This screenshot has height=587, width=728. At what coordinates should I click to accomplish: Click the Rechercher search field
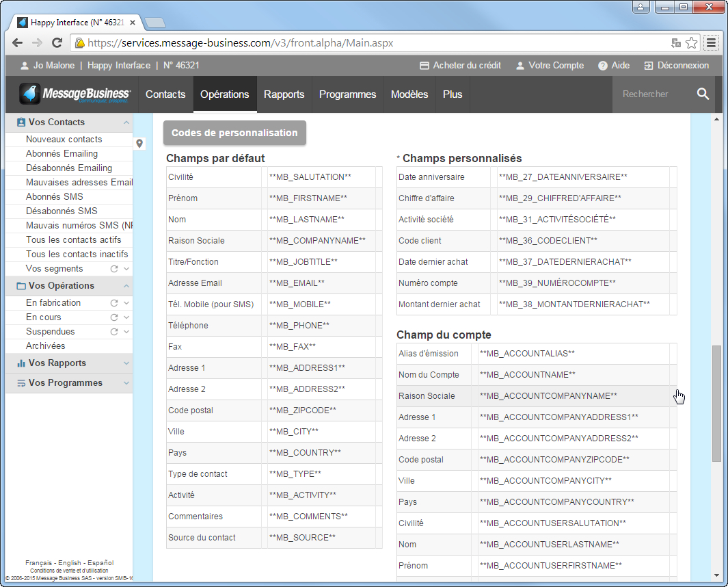tap(649, 94)
